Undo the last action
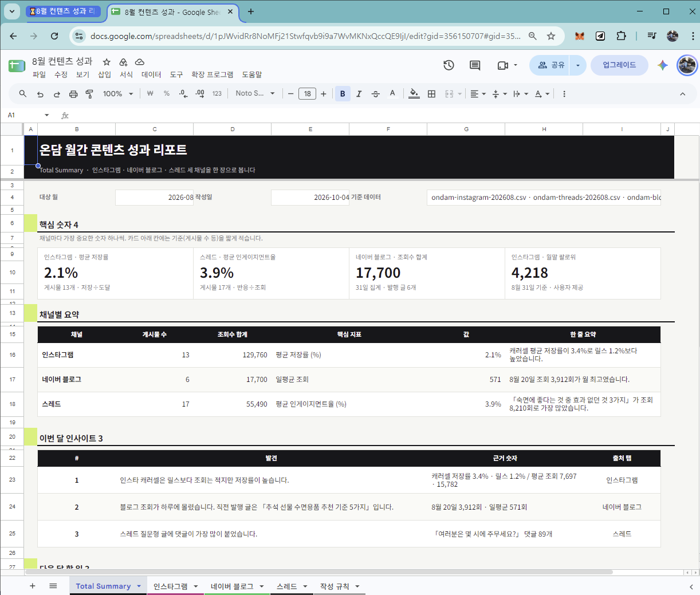700x595 pixels. pos(40,94)
